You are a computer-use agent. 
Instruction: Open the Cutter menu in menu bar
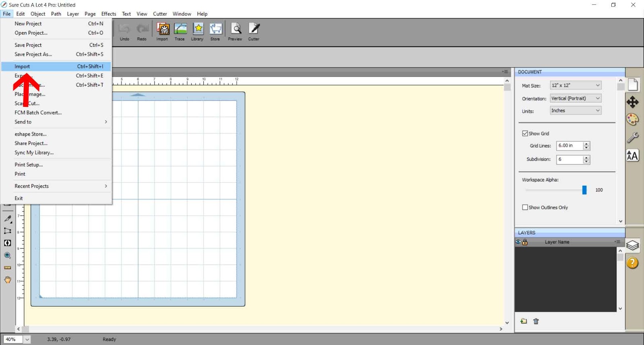160,14
